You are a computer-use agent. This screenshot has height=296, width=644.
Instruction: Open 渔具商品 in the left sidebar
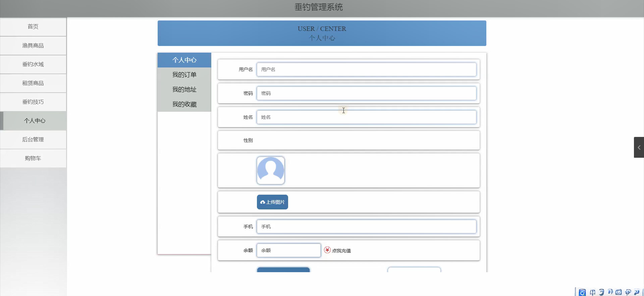coord(33,45)
